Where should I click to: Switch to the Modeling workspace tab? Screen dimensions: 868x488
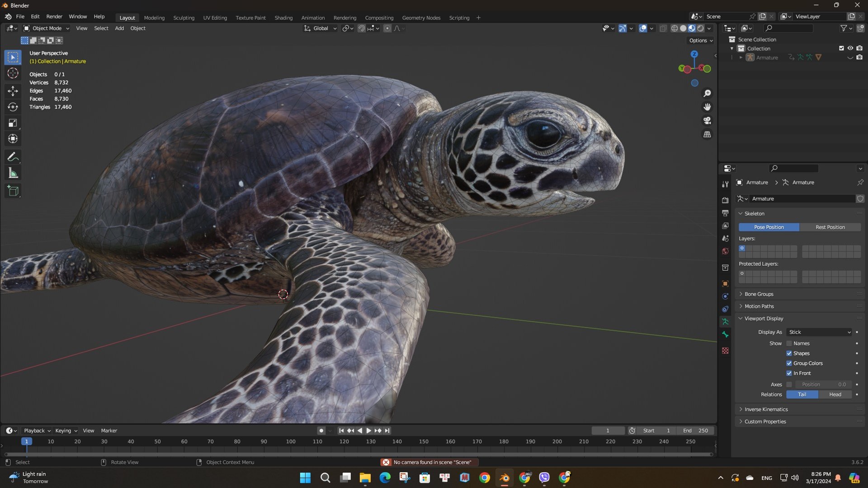(154, 18)
